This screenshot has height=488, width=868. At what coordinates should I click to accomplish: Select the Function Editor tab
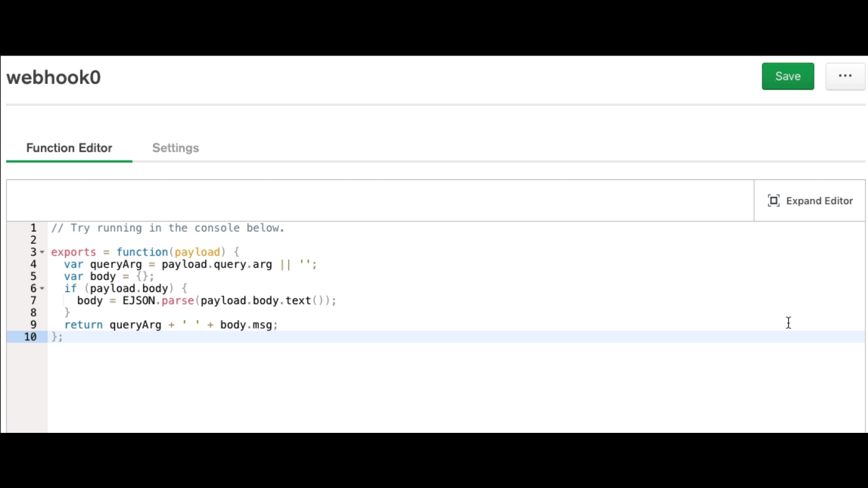pos(69,148)
